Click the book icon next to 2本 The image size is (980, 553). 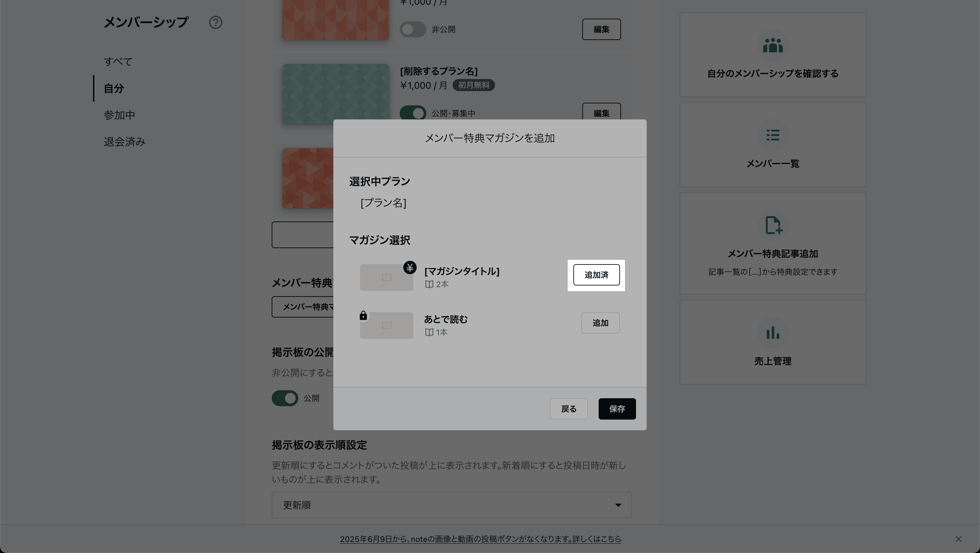coord(429,284)
